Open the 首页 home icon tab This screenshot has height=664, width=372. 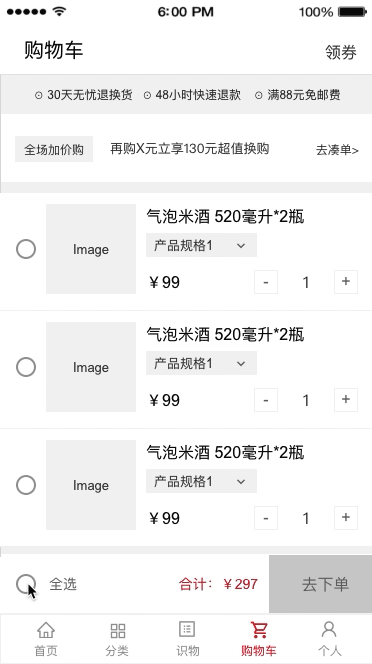pos(46,631)
